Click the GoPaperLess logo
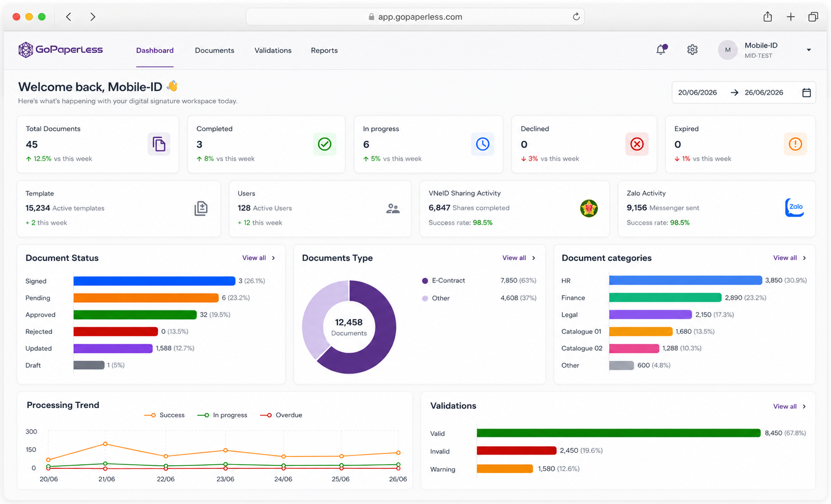831x504 pixels. (60, 50)
